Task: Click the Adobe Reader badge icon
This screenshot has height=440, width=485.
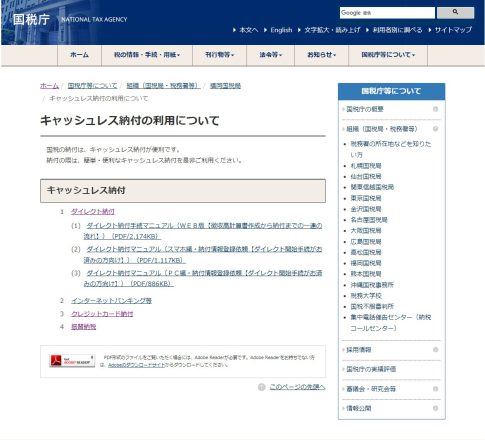Action: click(x=72, y=361)
